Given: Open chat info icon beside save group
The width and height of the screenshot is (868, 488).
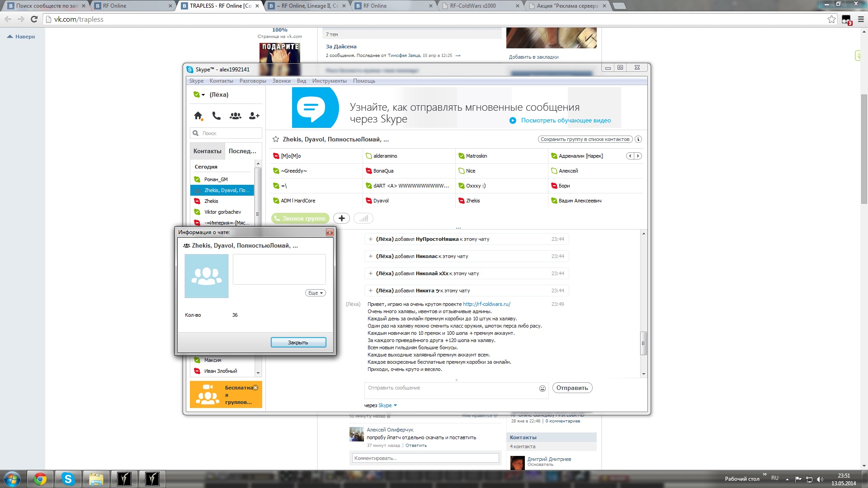Looking at the screenshot, I should click(x=638, y=139).
